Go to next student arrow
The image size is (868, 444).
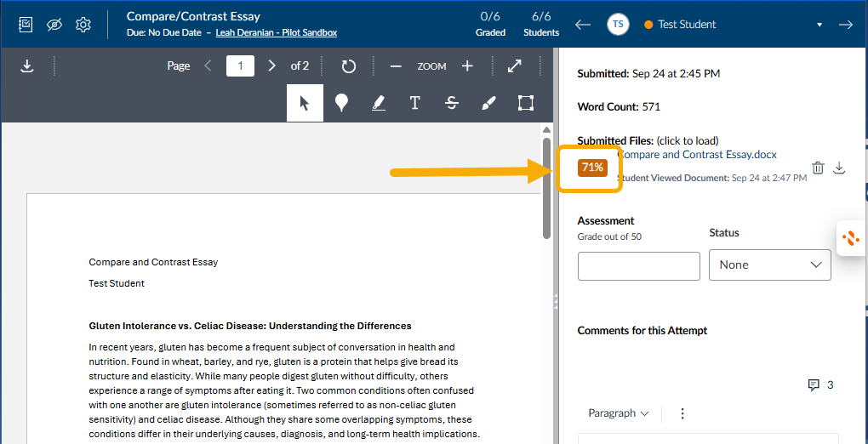(845, 25)
